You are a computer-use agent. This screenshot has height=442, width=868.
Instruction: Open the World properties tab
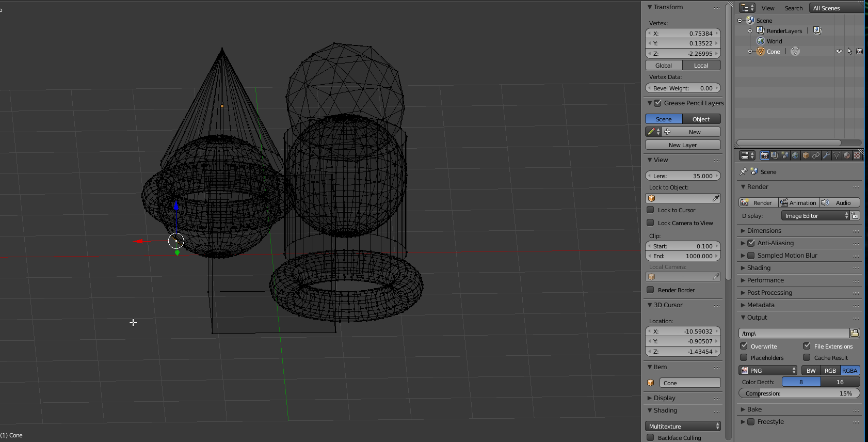(x=795, y=155)
